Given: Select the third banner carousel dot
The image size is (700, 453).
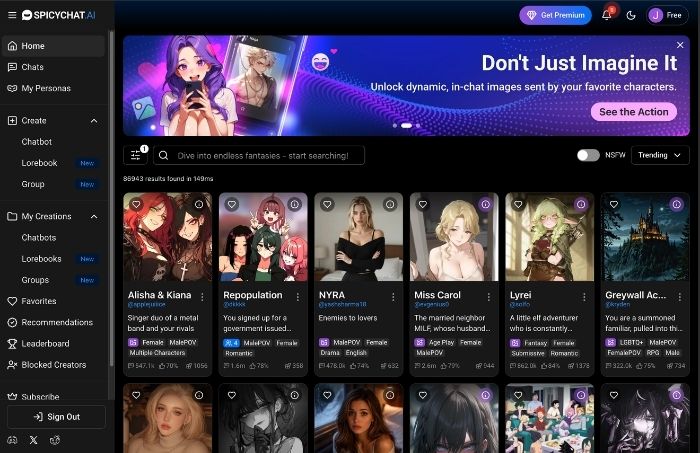Looking at the screenshot, I should pyautogui.click(x=418, y=126).
